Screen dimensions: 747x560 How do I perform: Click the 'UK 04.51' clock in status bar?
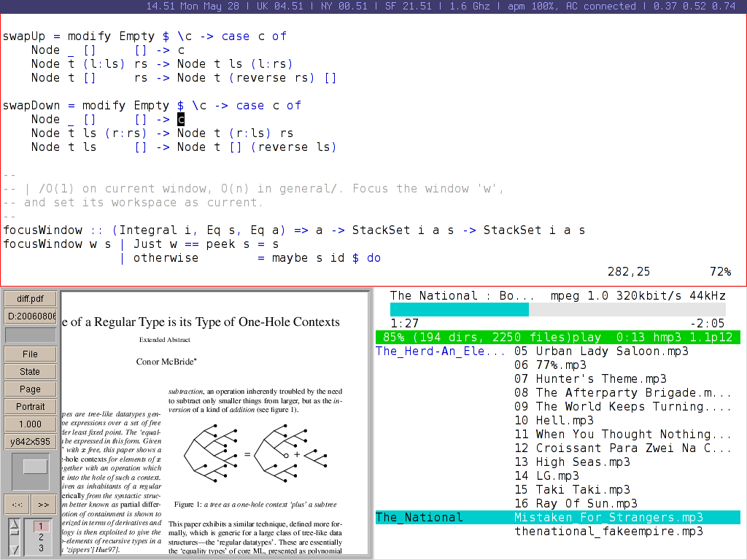tap(279, 6)
